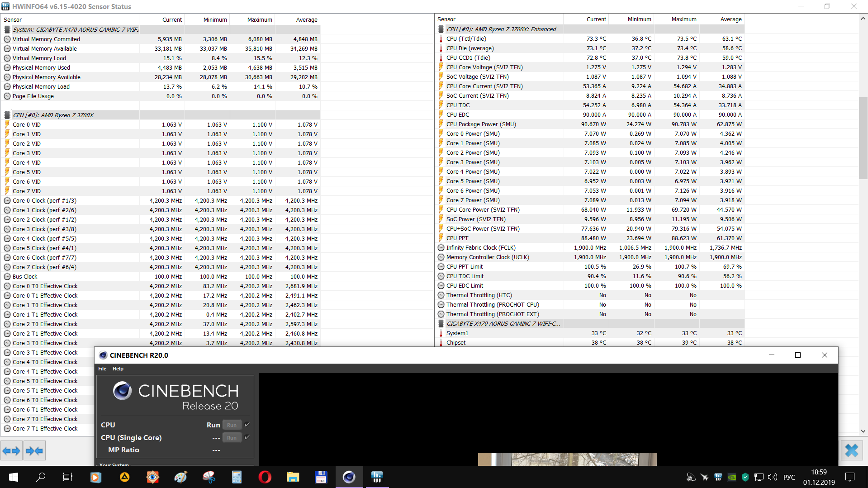Open Windows taskbar search
This screenshot has height=488, width=868.
pos(41,477)
